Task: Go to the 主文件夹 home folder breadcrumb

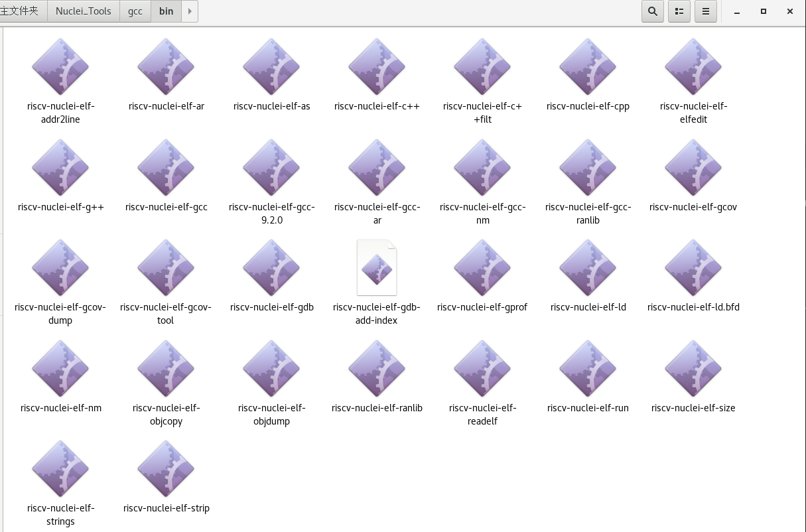Action: click(20, 11)
